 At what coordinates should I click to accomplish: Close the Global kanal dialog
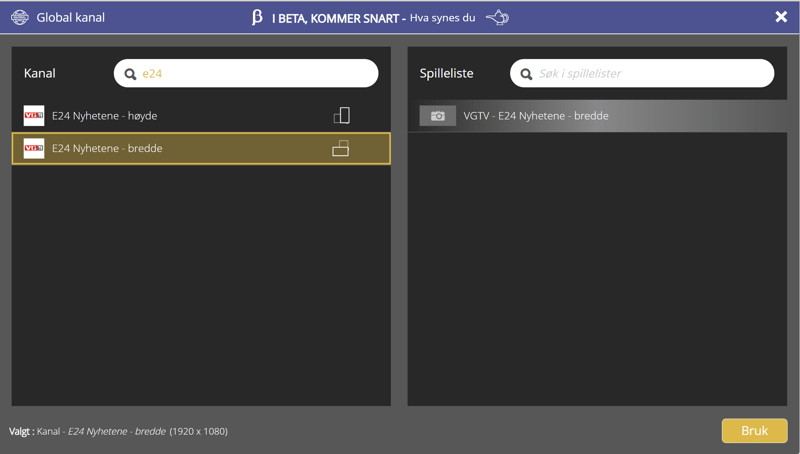point(781,17)
